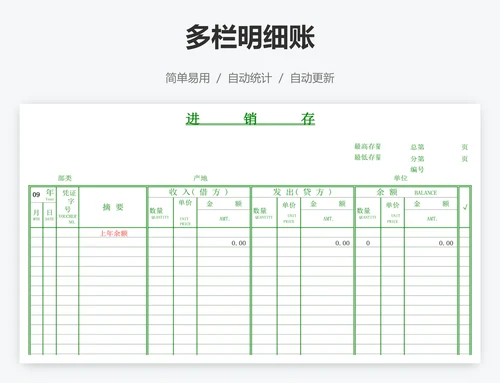Viewport: 500px width, 383px height.
Task: Click the 部类 label above the table
Action: [x=65, y=178]
